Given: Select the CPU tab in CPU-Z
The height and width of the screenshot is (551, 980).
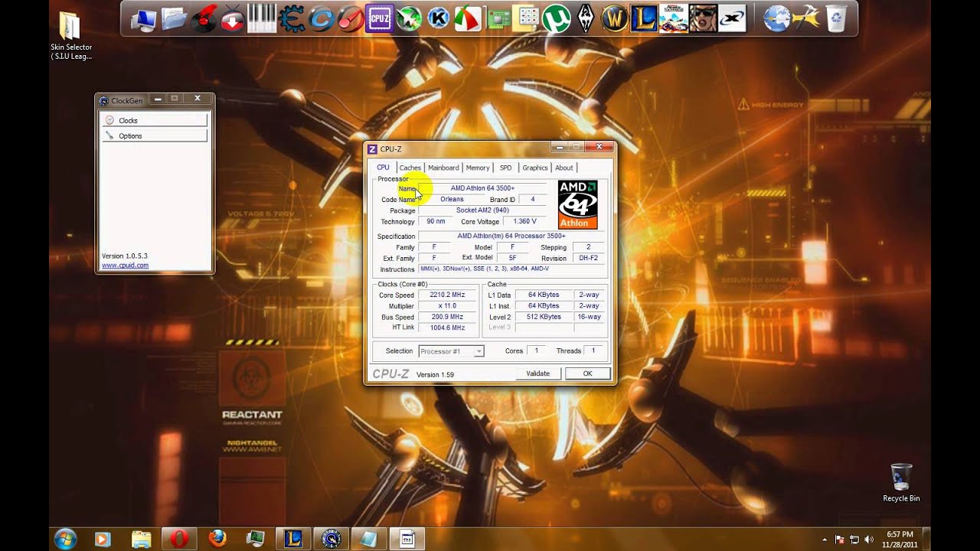Looking at the screenshot, I should click(383, 167).
